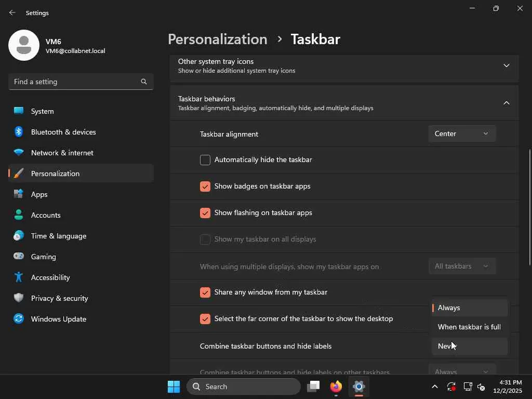This screenshot has height=399, width=532.
Task: Open the Windows Start button
Action: pyautogui.click(x=174, y=387)
